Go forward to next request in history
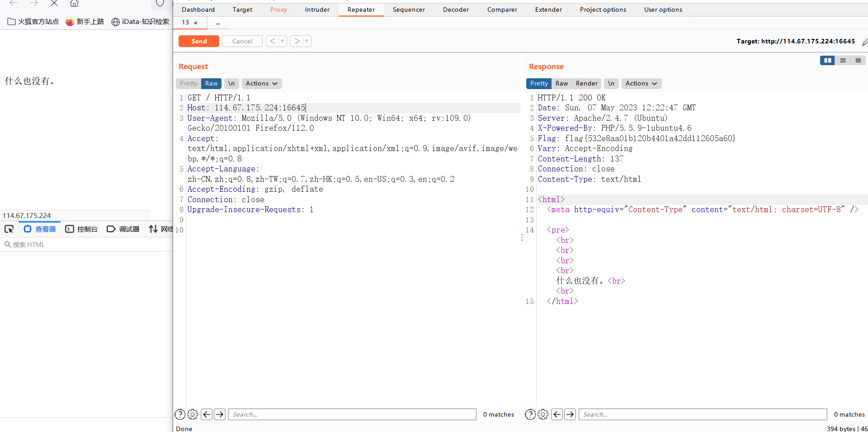The height and width of the screenshot is (432, 868). pos(297,41)
